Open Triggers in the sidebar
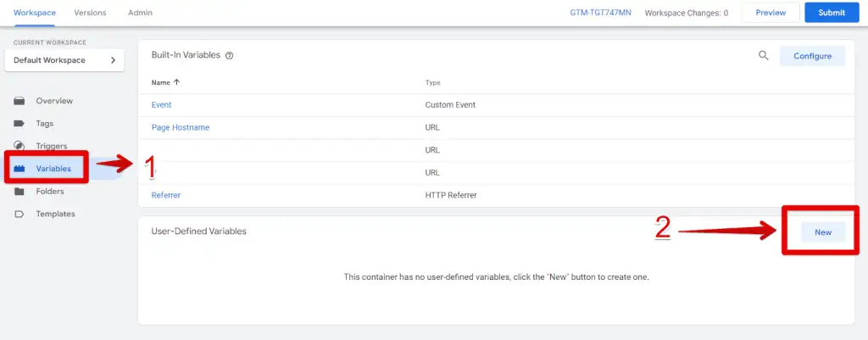 pyautogui.click(x=52, y=146)
